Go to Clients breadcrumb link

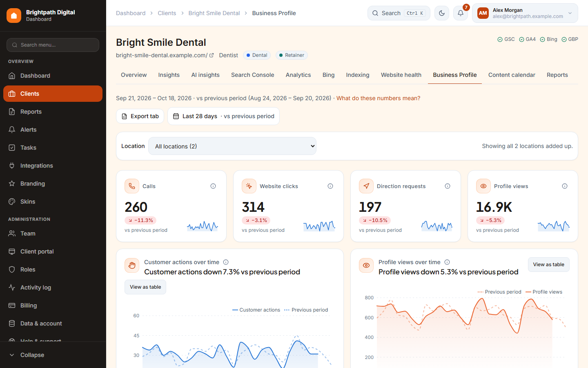coord(167,13)
